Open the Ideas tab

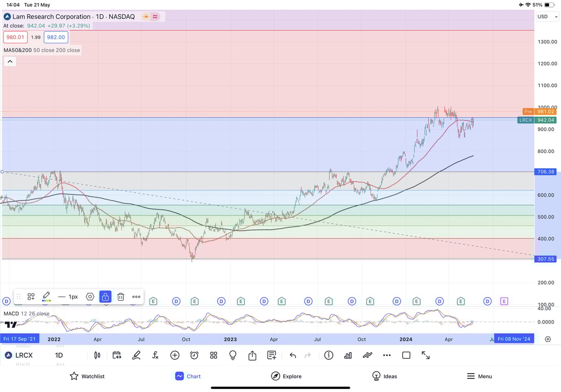384,376
